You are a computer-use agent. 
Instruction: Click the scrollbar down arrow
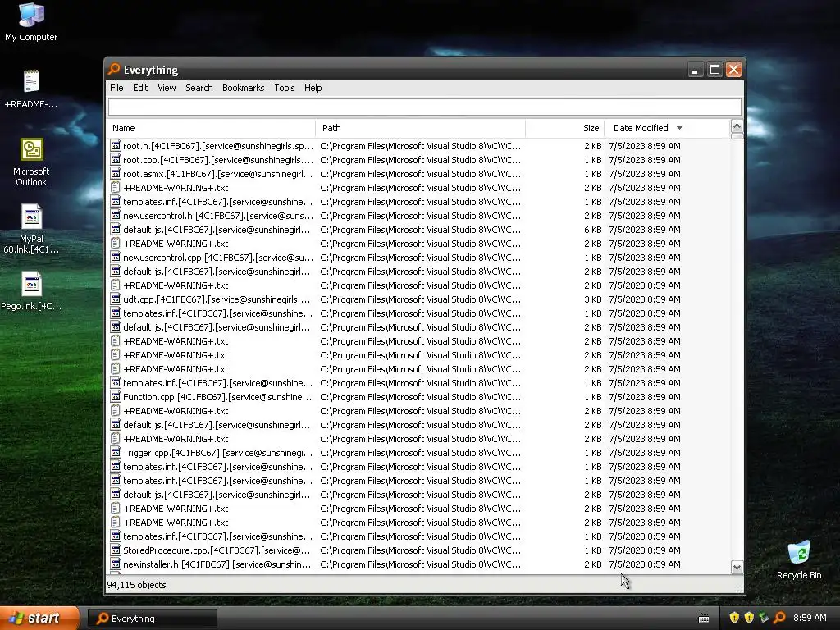pyautogui.click(x=737, y=568)
